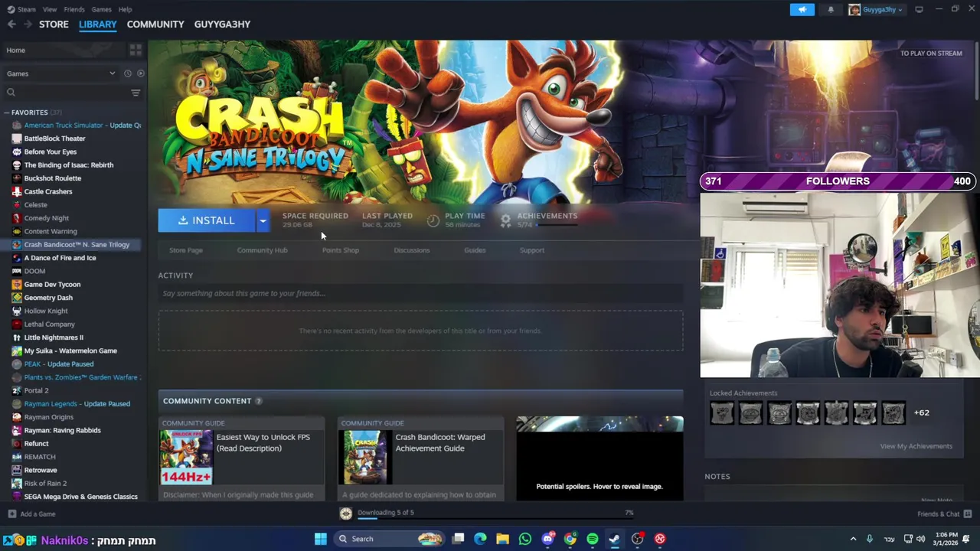Image resolution: width=980 pixels, height=551 pixels.
Task: Open the Community Hub link
Action: [262, 250]
